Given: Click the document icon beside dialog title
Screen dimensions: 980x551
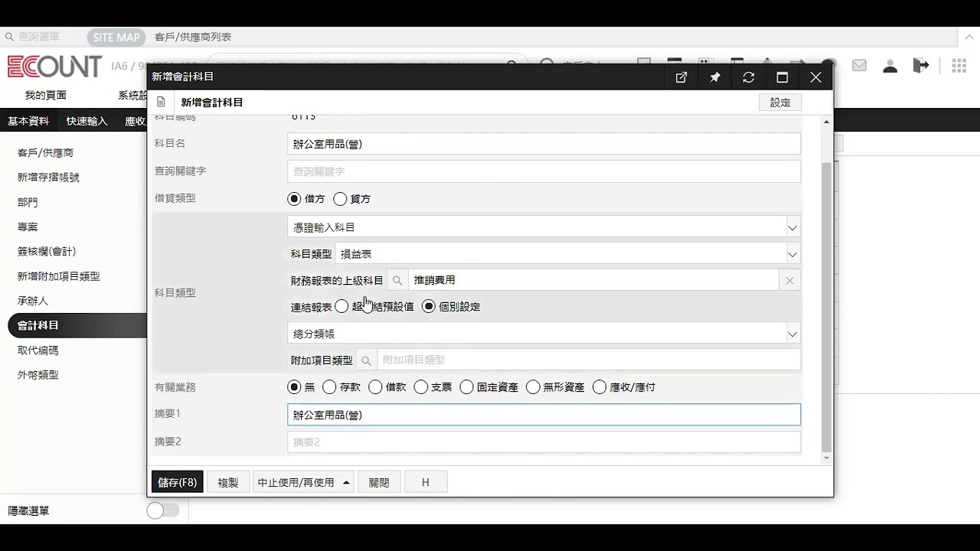Looking at the screenshot, I should click(x=161, y=102).
